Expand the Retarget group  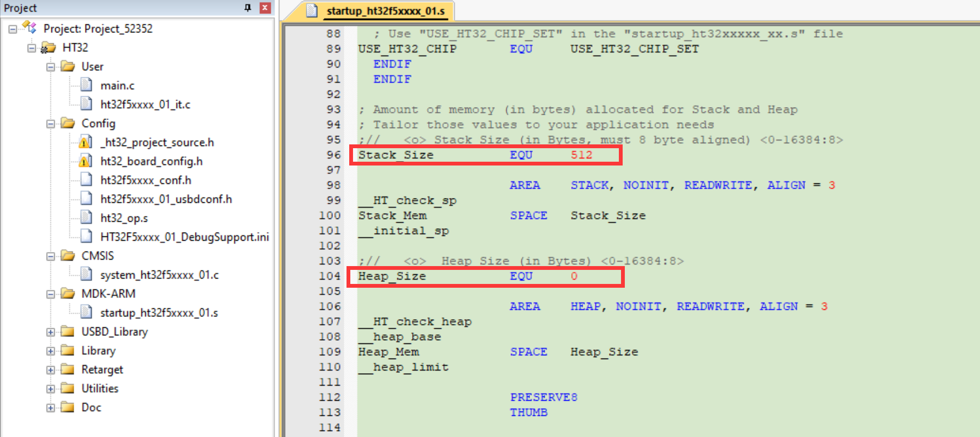[51, 370]
